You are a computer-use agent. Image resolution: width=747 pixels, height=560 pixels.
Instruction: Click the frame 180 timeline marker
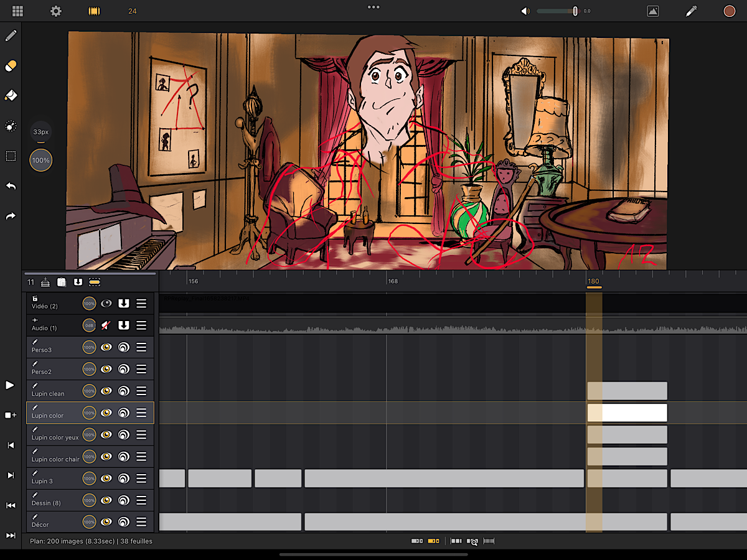594,283
